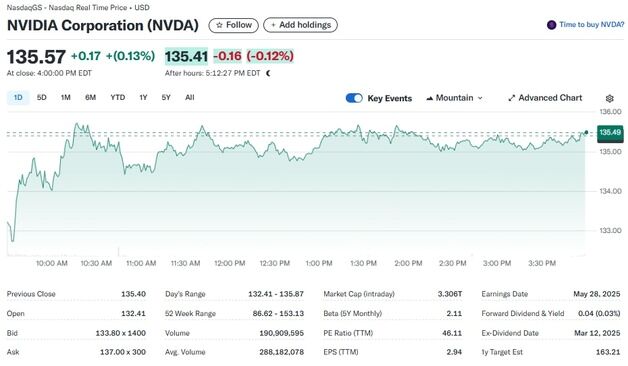Click the 135.41 after-hours price
The width and height of the screenshot is (628, 366).
pyautogui.click(x=186, y=56)
